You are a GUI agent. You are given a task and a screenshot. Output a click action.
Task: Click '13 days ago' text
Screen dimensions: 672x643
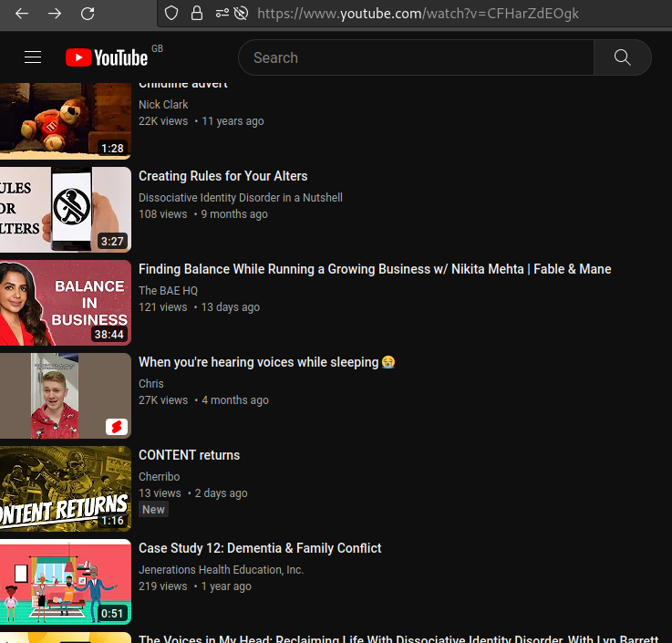[x=231, y=307]
